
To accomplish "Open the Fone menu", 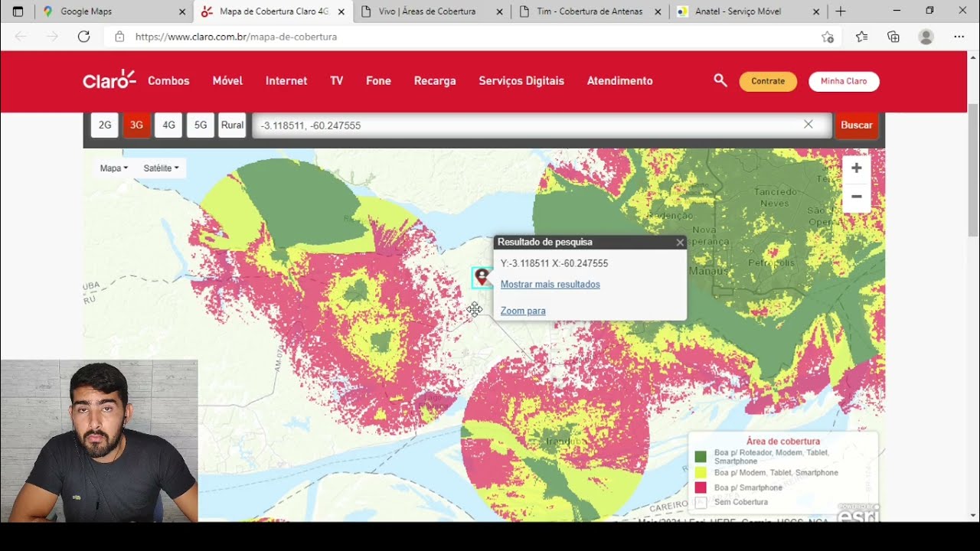I will coord(378,80).
